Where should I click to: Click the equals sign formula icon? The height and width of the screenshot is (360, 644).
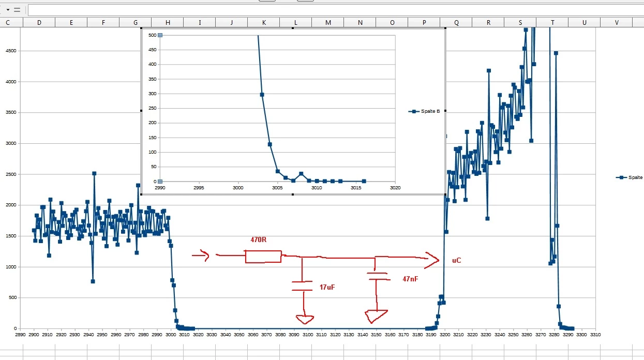pos(17,9)
